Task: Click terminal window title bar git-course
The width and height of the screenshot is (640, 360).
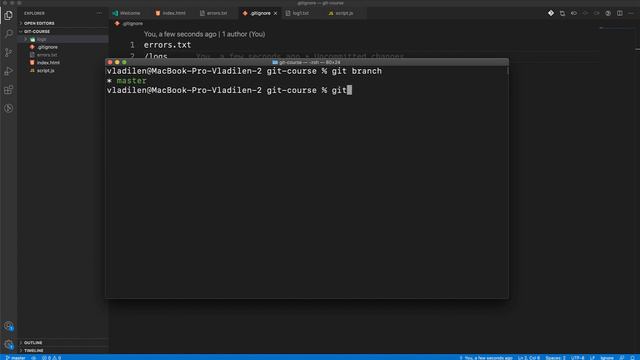Action: click(307, 62)
